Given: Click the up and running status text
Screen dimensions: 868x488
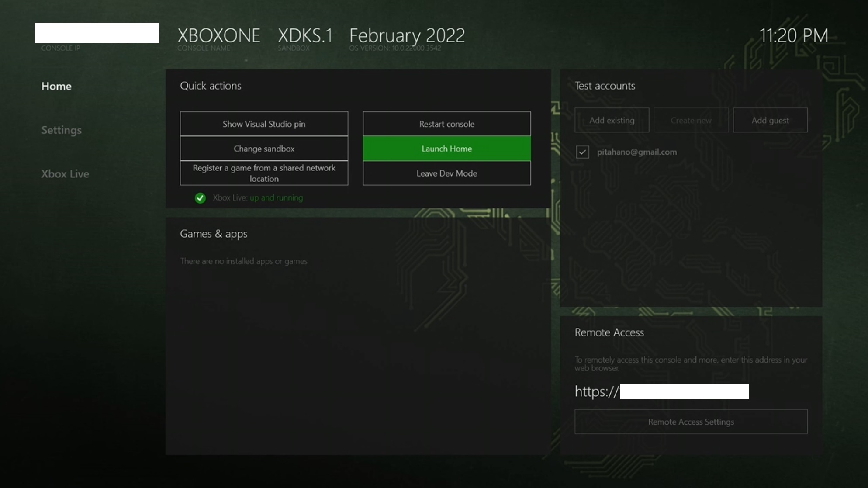Looking at the screenshot, I should pos(276,198).
